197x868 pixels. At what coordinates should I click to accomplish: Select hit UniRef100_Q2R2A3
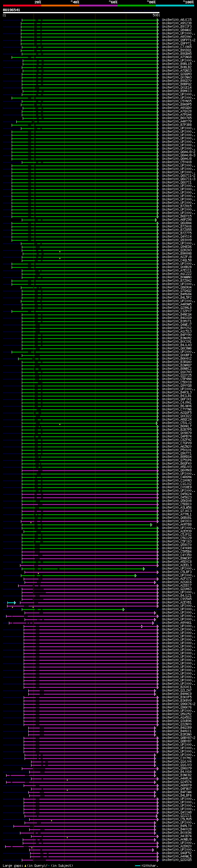pyautogui.click(x=176, y=250)
